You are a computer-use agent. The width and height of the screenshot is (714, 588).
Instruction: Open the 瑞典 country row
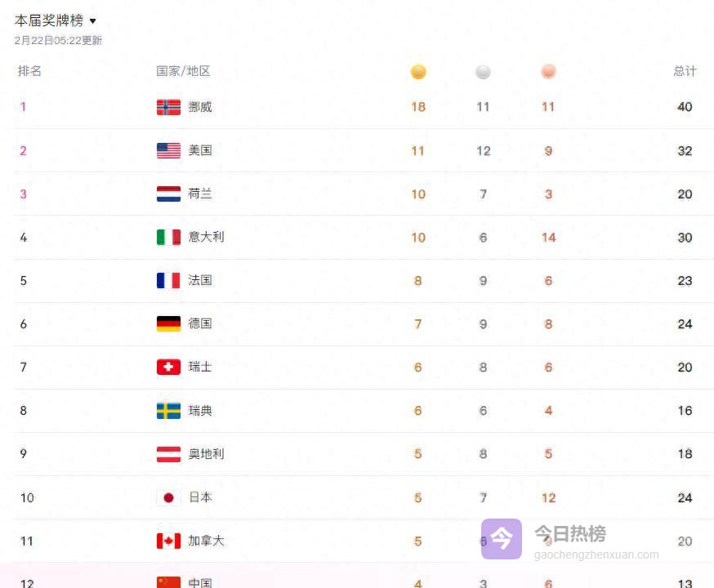(200, 410)
